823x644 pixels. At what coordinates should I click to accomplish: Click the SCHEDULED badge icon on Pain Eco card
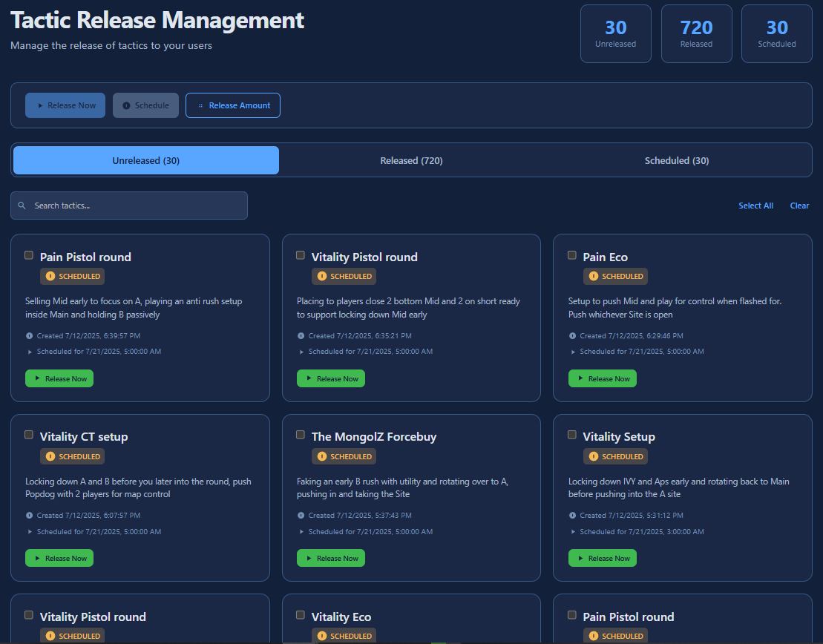click(593, 276)
